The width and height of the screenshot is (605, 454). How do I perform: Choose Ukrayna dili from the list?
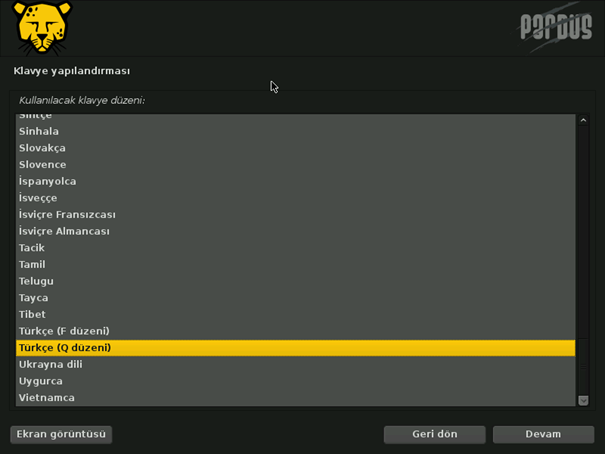tap(50, 364)
